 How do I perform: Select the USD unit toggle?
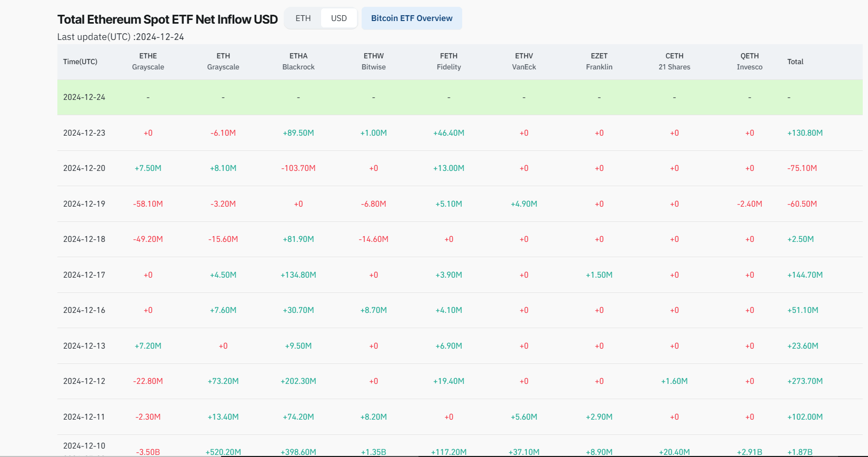click(338, 18)
